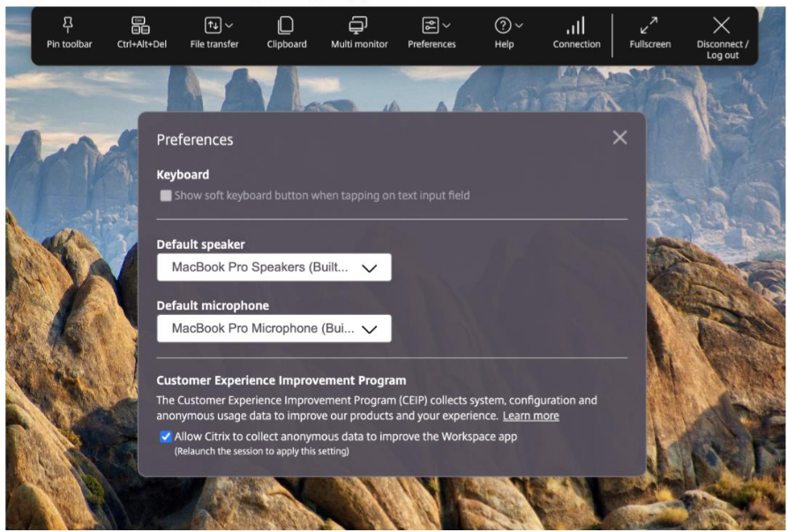Screen dimensions: 787x532
Task: Click the Allow Citrix data collection label text
Action: (345, 437)
